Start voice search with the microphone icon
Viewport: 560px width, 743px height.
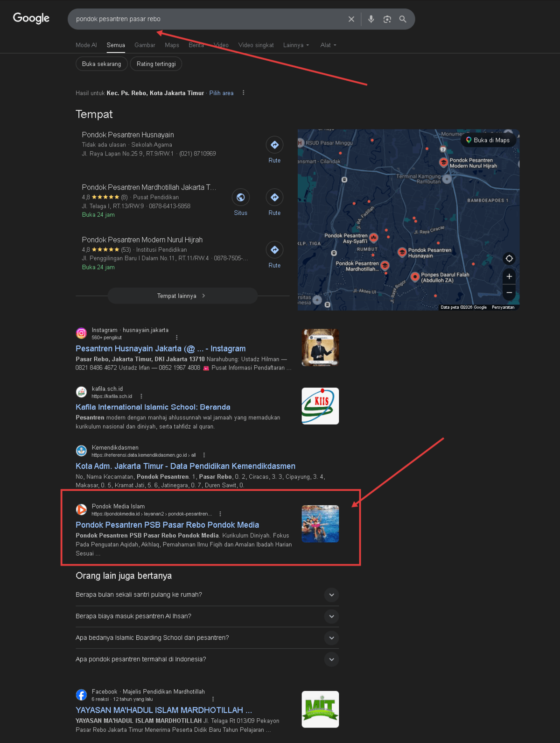point(371,19)
